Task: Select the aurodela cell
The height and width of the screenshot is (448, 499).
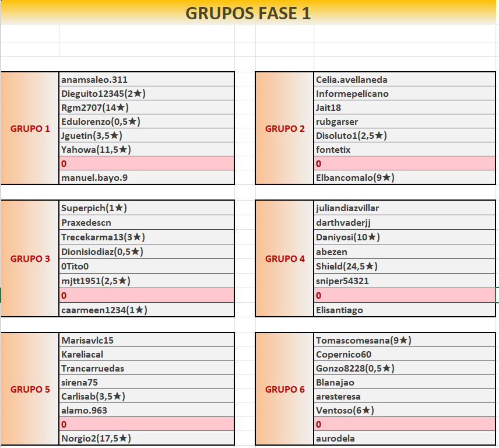Action: click(x=405, y=438)
